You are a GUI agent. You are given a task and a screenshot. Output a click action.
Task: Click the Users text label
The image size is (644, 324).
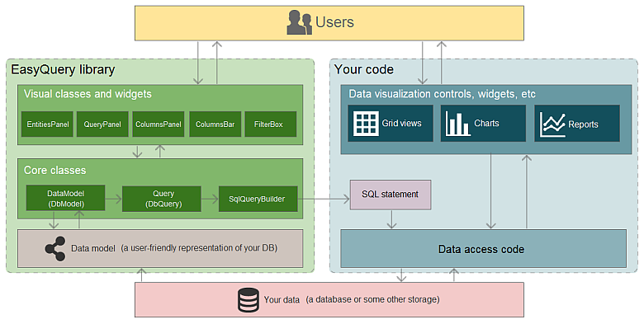point(334,22)
